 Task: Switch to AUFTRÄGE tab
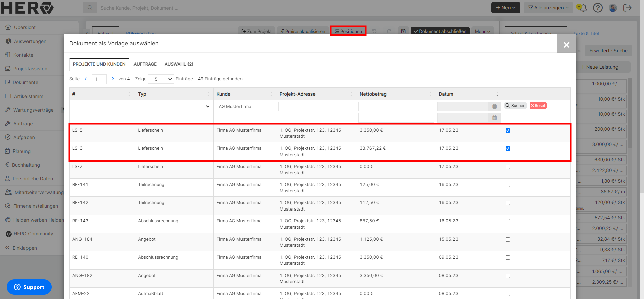click(145, 64)
